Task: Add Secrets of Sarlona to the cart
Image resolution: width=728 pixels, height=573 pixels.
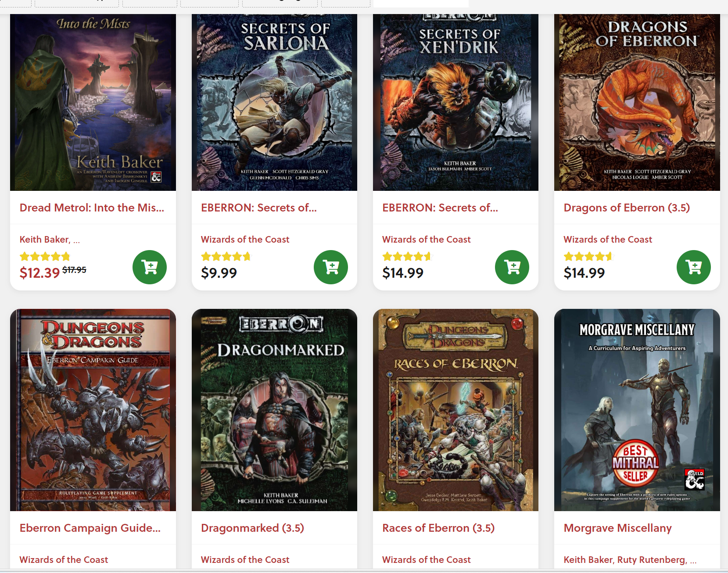Action: click(x=331, y=267)
